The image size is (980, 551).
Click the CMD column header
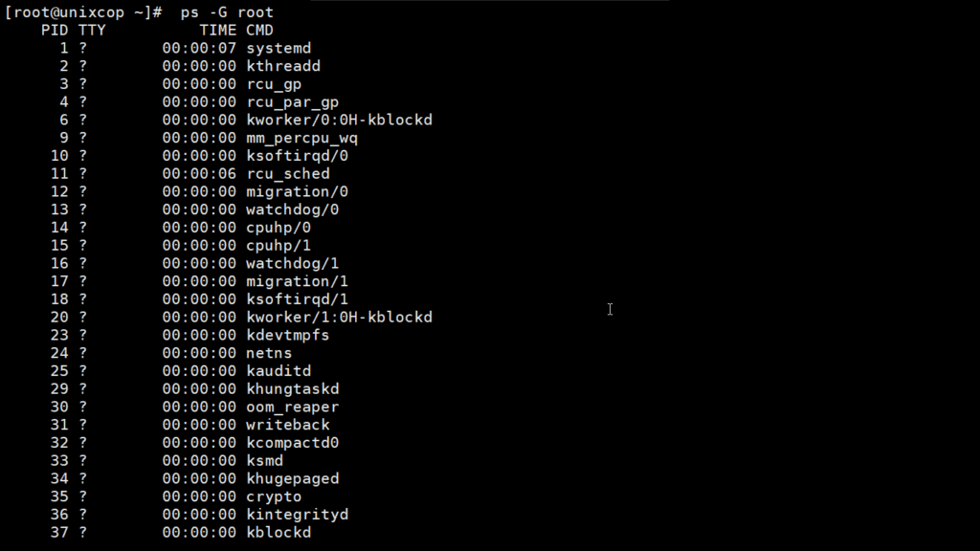tap(259, 30)
